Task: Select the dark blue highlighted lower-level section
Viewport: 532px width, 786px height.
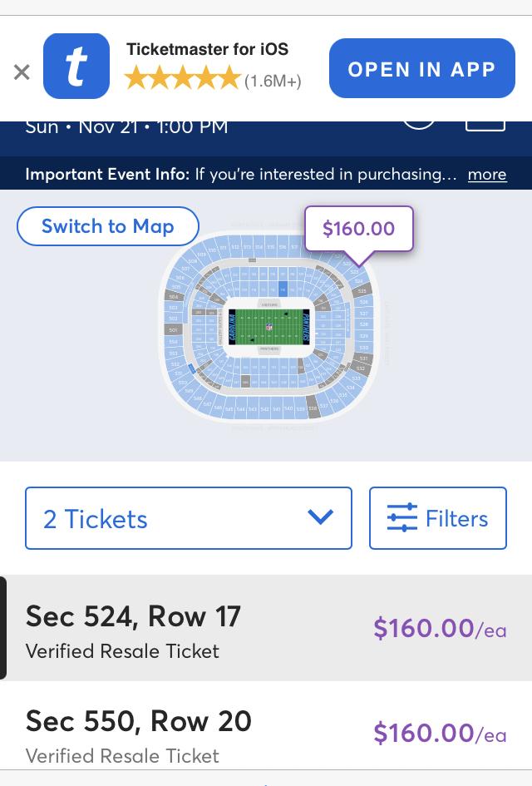Action: 283,289
